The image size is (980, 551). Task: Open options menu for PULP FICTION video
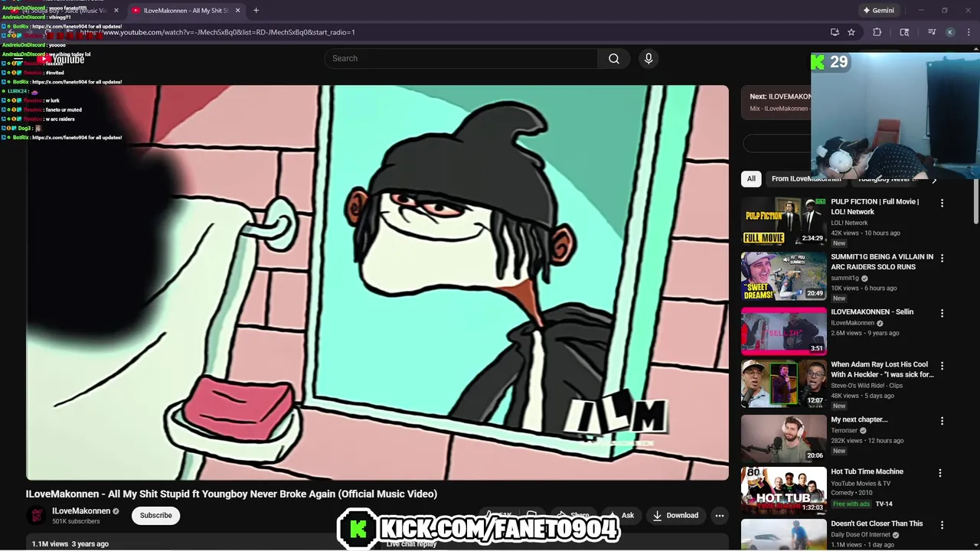pyautogui.click(x=942, y=203)
